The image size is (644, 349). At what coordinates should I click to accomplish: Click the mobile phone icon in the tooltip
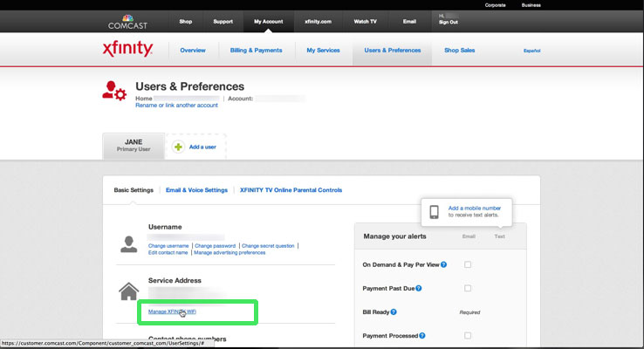tap(434, 212)
